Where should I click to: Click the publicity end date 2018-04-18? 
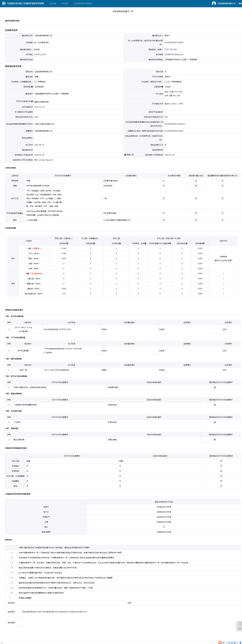click(169, 155)
